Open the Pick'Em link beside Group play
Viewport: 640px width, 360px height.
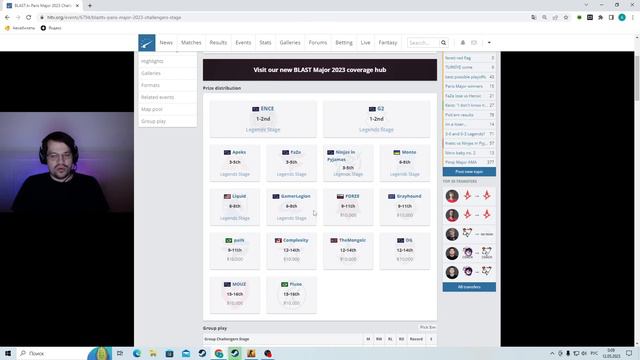tap(427, 327)
